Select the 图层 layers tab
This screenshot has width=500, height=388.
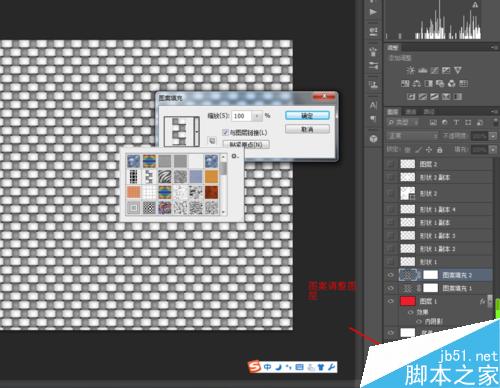point(393,112)
